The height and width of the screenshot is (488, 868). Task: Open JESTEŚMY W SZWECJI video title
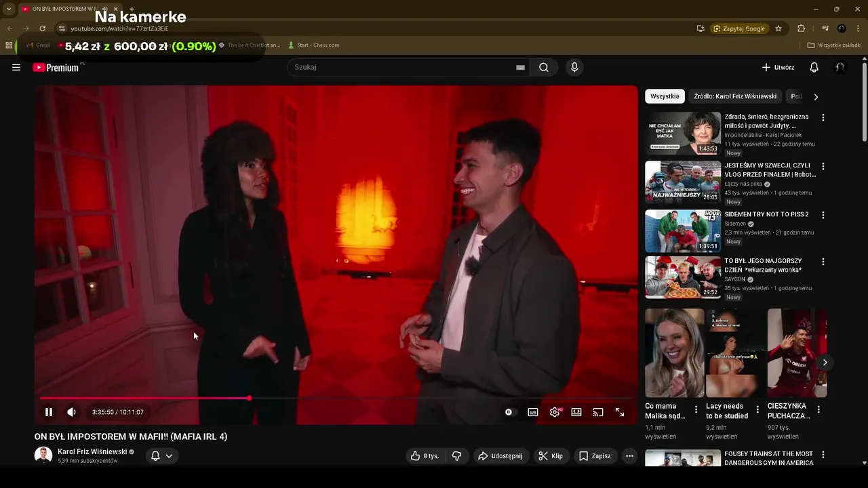(770, 170)
